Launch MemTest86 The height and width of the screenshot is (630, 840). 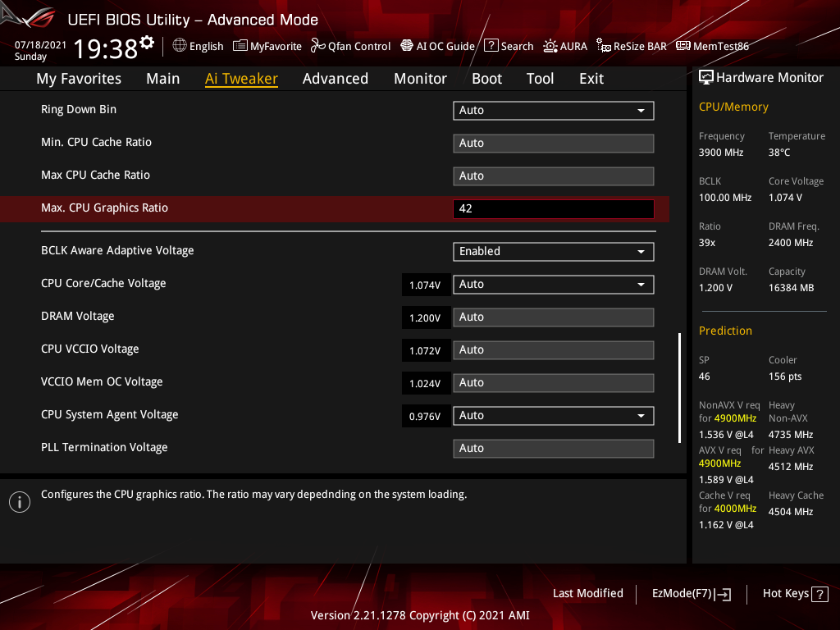pos(712,46)
